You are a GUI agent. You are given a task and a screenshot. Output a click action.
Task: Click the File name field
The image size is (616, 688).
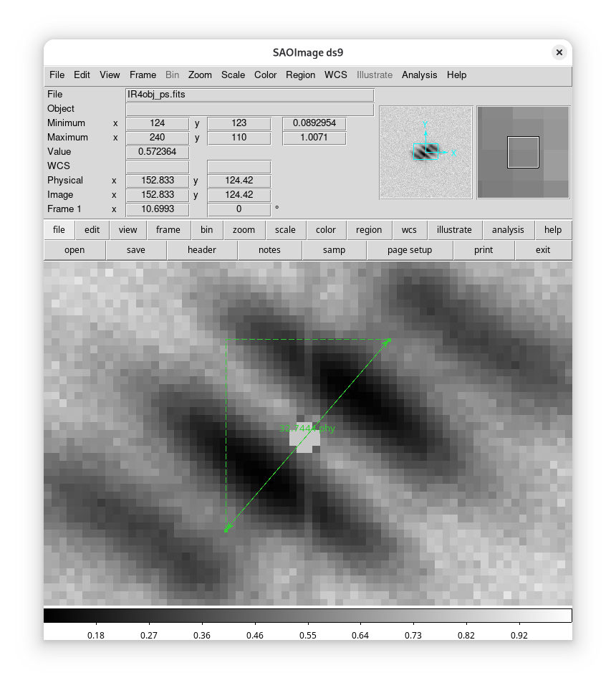[249, 95]
